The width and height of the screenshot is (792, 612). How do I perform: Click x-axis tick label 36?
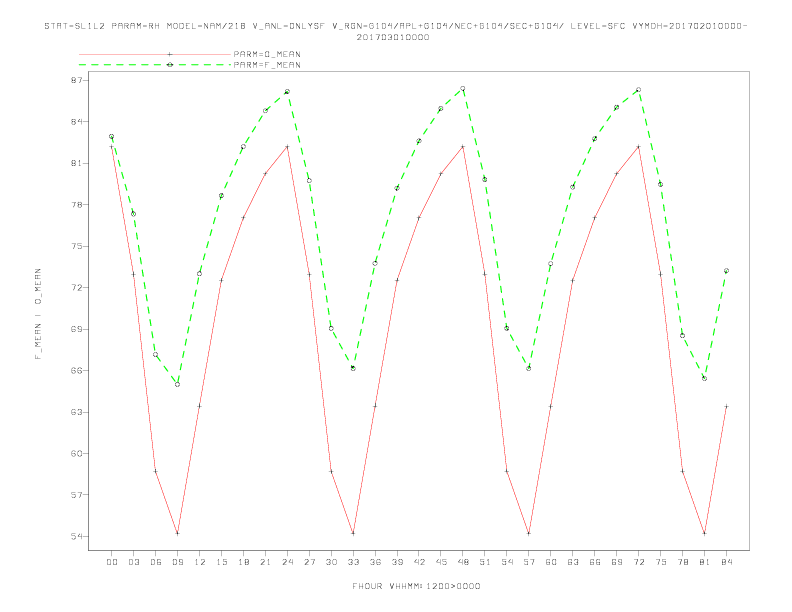pyautogui.click(x=375, y=562)
